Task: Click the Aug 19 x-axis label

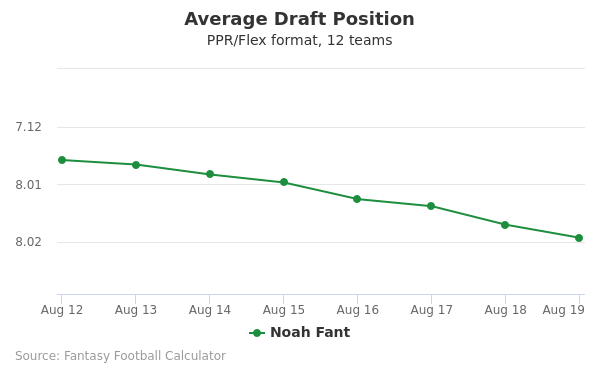Action: pyautogui.click(x=564, y=310)
